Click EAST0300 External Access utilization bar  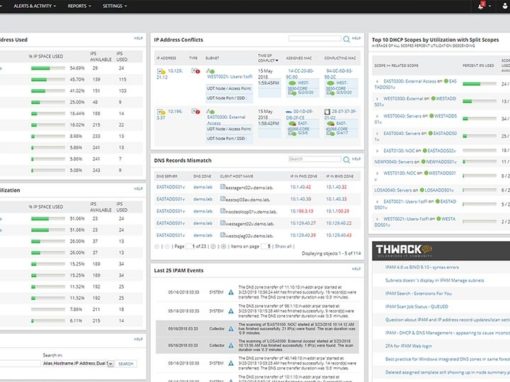(x=479, y=84)
